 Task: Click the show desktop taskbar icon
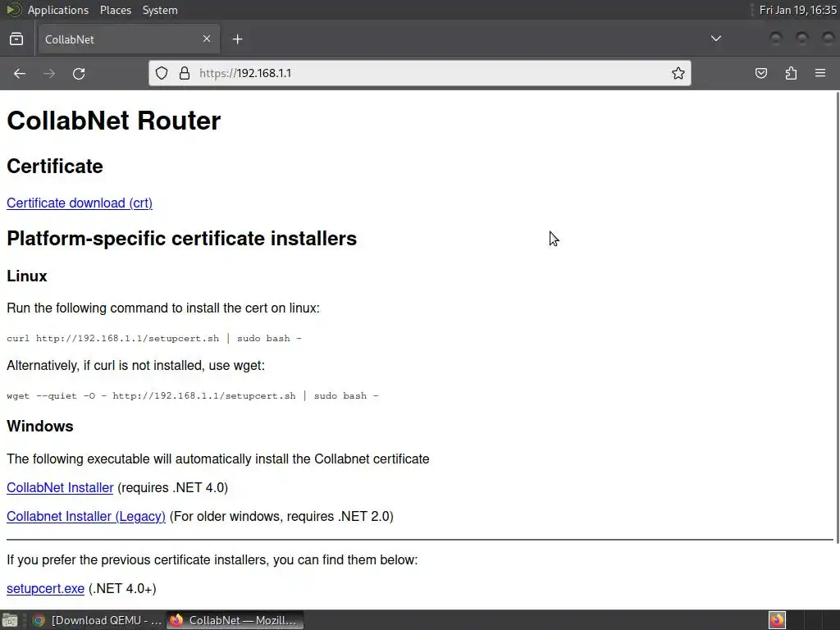10,620
